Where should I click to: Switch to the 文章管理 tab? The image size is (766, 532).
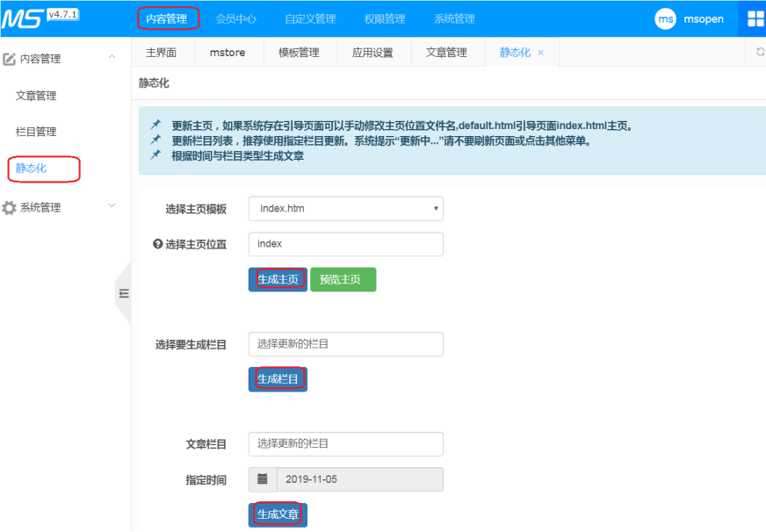pos(446,53)
